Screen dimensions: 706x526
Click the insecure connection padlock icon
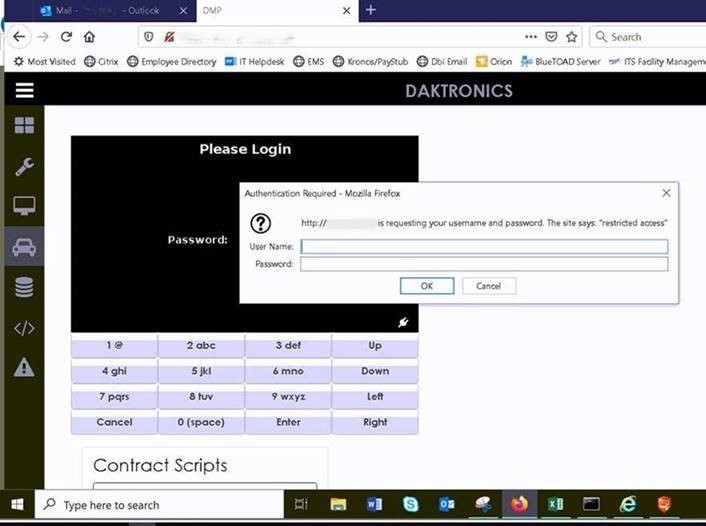tap(169, 36)
